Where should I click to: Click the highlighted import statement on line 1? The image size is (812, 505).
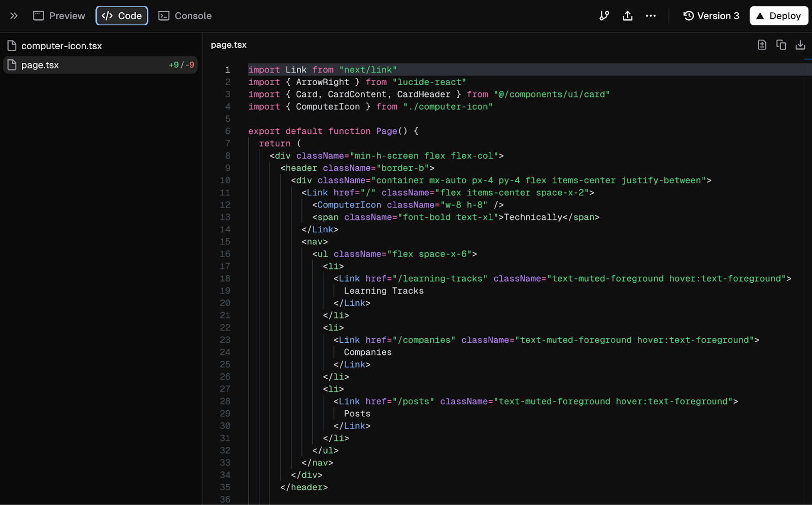click(x=322, y=69)
